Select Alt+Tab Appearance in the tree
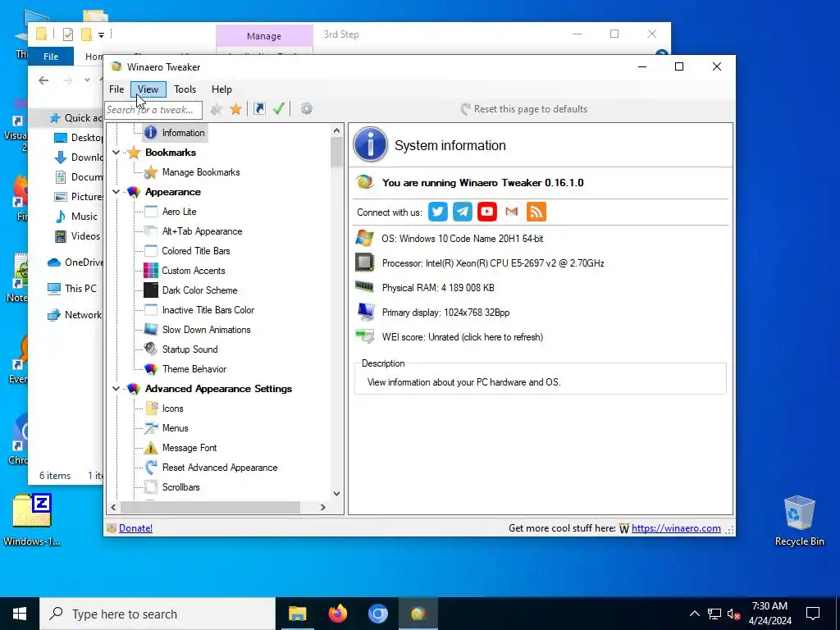This screenshot has width=840, height=630. [202, 231]
